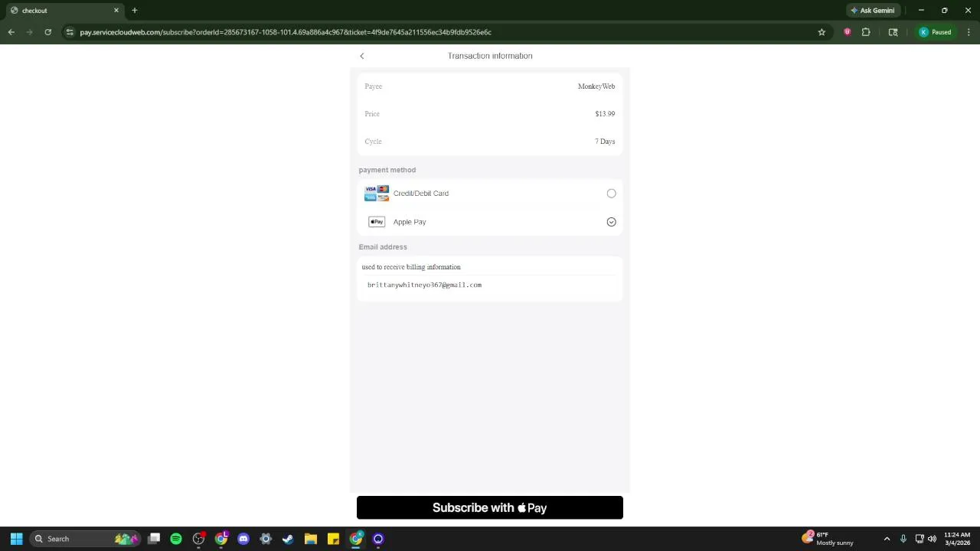Click the $13.99 price value
980x551 pixels.
click(x=605, y=114)
